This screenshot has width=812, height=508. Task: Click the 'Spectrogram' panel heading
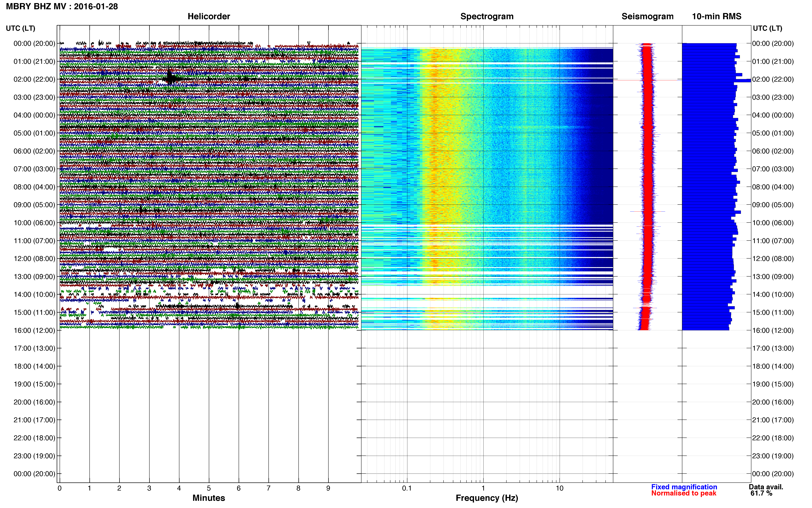point(487,16)
